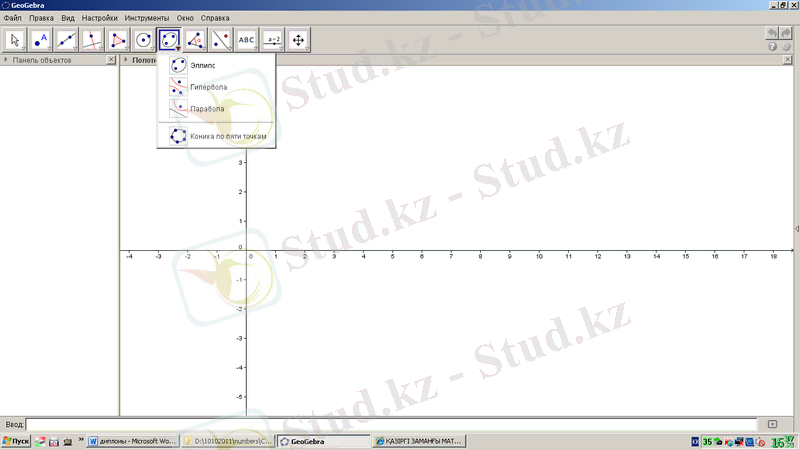Open the Файл menu
This screenshot has width=800, height=450.
13,18
